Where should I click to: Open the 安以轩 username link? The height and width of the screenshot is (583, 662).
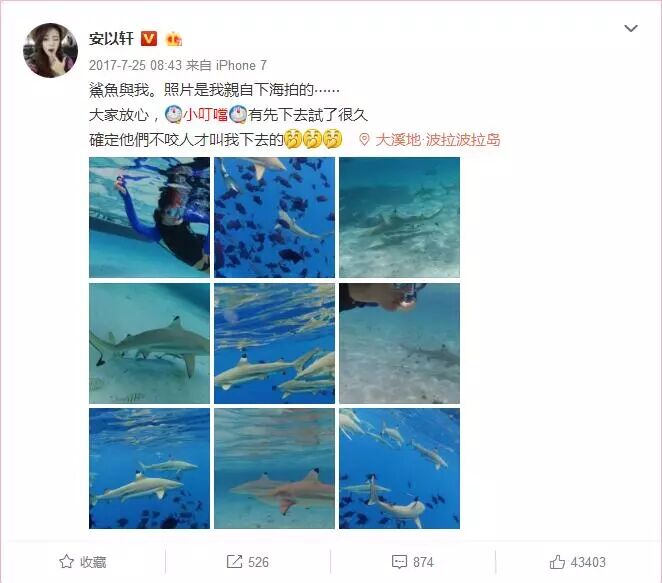point(111,39)
